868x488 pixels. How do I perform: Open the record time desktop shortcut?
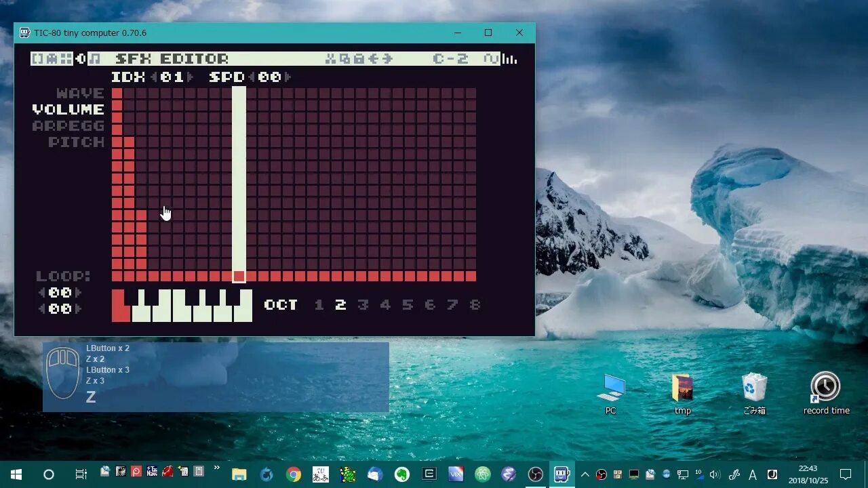tap(826, 394)
